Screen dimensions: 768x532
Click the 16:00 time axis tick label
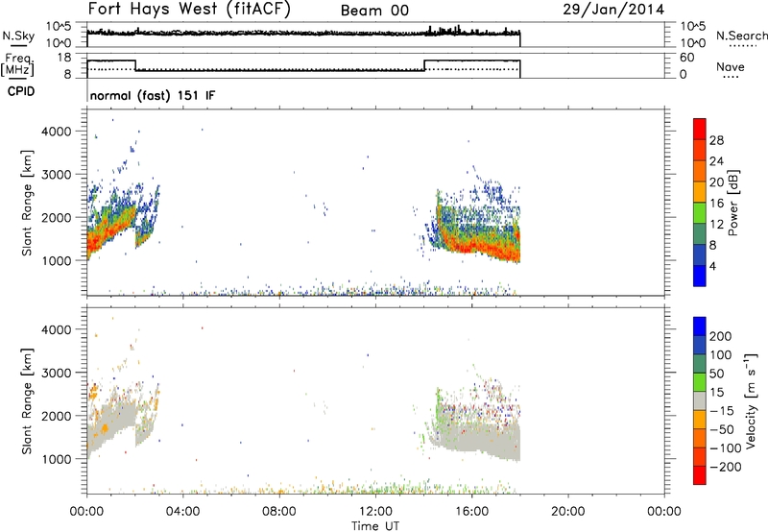pyautogui.click(x=471, y=512)
